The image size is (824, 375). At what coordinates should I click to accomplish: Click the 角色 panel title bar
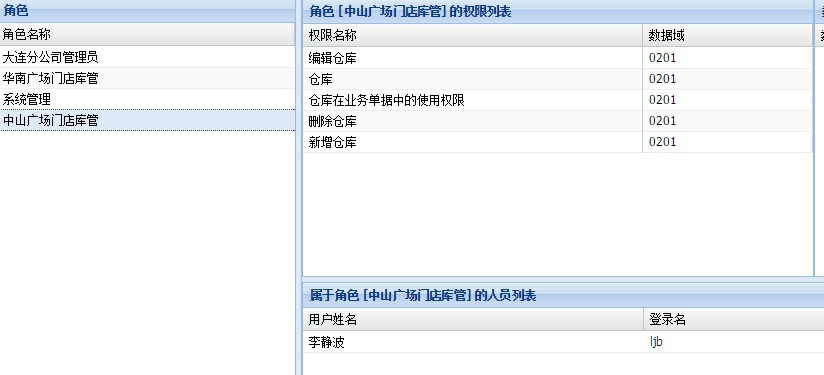pyautogui.click(x=147, y=11)
